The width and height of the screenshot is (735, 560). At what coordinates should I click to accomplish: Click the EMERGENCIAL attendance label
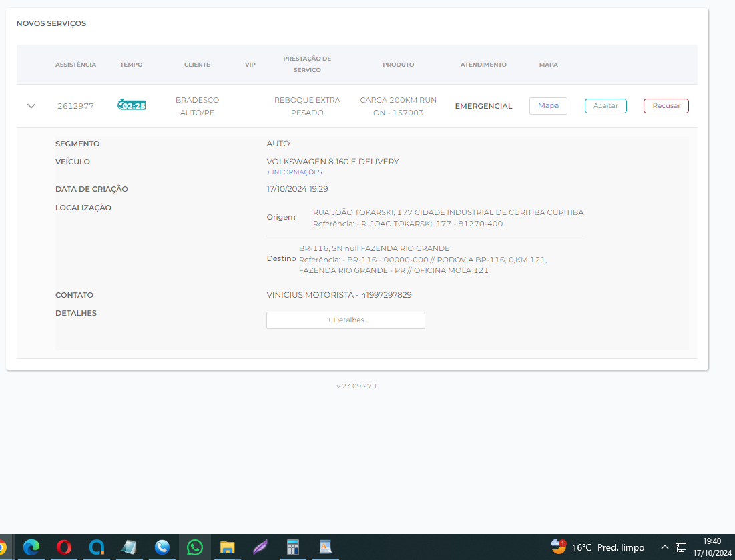pyautogui.click(x=484, y=106)
